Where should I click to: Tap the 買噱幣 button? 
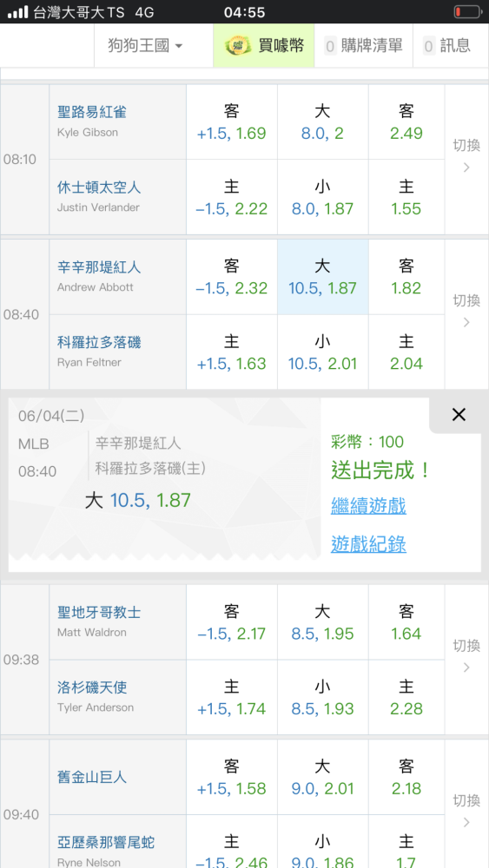tap(263, 45)
